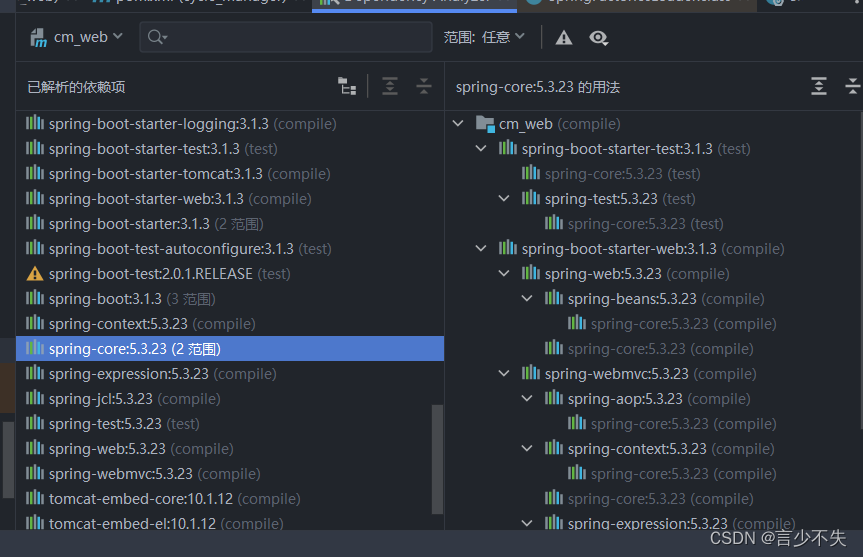The image size is (863, 557).
Task: Select spring-test:5.3.23 in left list
Action: (x=230, y=424)
